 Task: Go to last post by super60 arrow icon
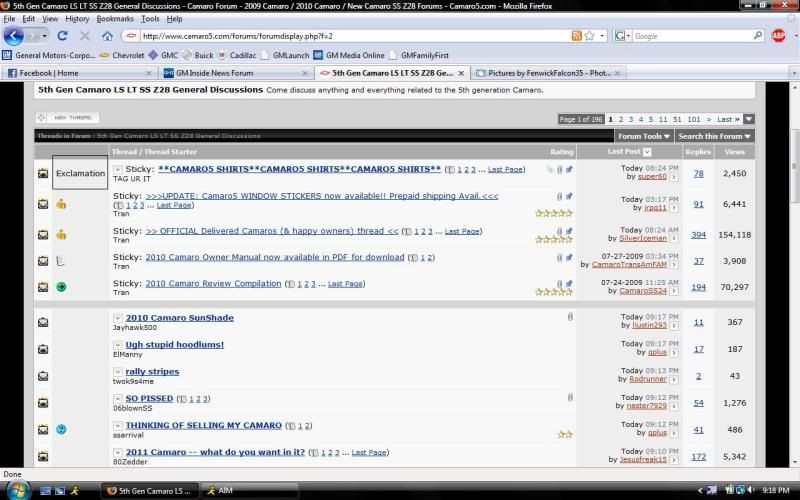click(x=674, y=177)
